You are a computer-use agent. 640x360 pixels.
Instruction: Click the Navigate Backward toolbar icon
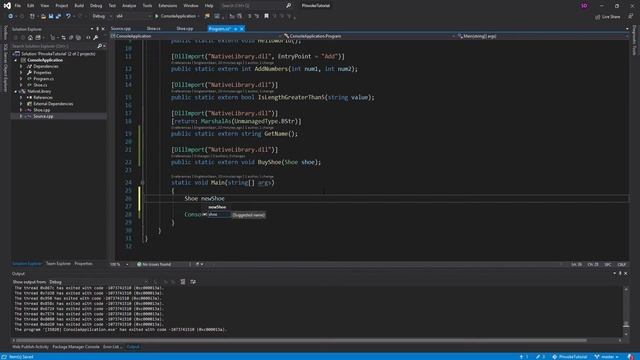[x=10, y=16]
